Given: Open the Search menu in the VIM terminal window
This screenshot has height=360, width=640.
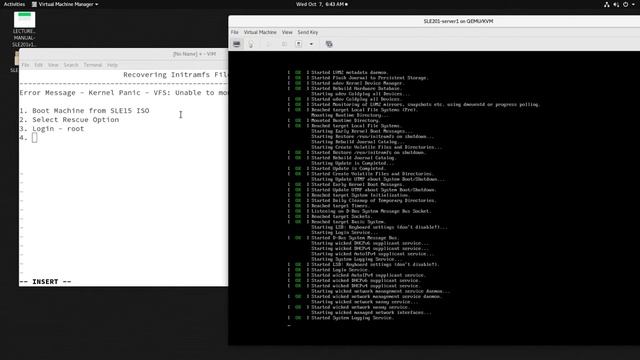Looking at the screenshot, I should click(71, 65).
